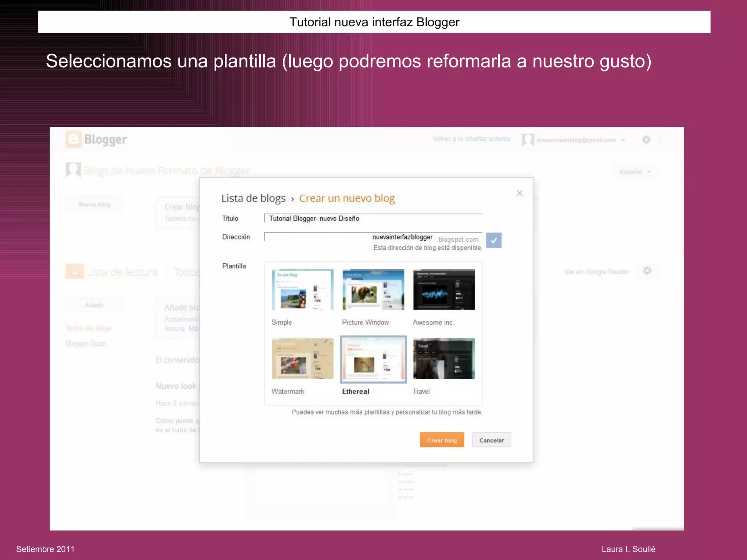Viewport: 747px width, 560px height.
Task: Select the Watermark template thumbnail
Action: click(302, 358)
